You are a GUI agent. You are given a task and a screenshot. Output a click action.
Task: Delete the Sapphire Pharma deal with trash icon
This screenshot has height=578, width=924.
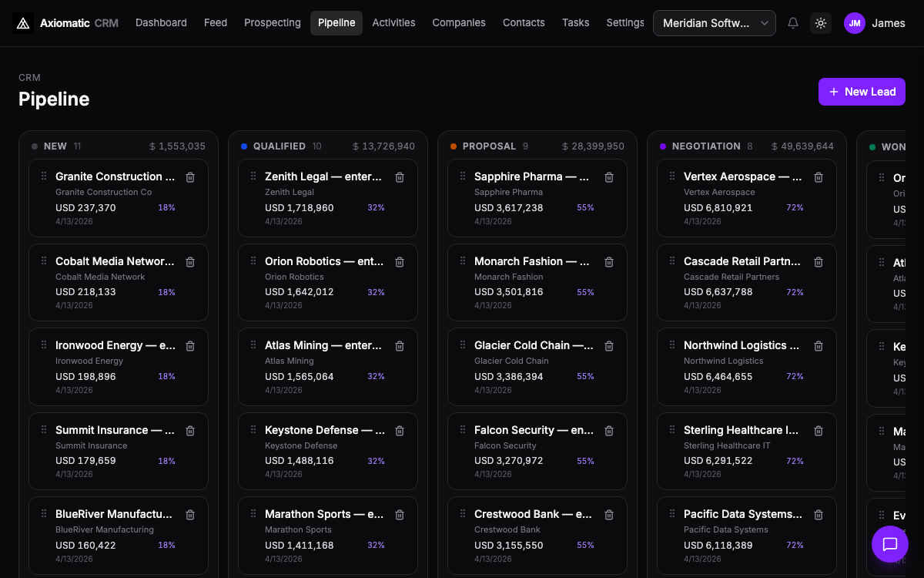[609, 176]
